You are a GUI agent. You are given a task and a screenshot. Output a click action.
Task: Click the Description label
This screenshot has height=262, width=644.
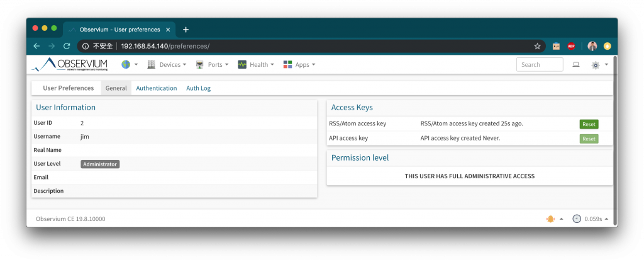pos(48,191)
